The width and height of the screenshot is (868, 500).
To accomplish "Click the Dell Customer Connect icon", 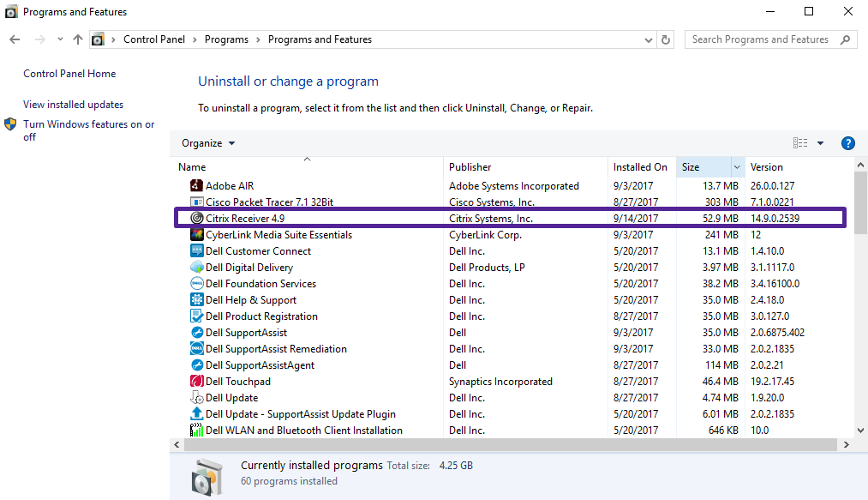I will [196, 251].
